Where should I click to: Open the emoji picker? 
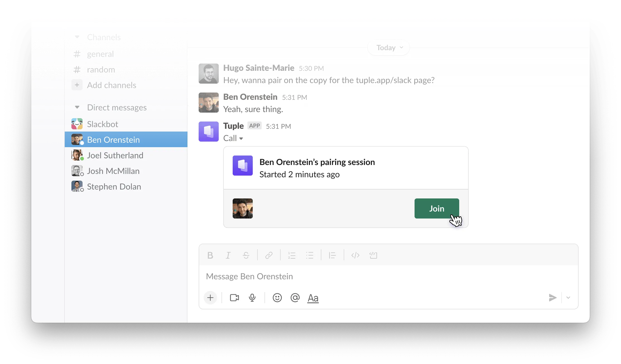277,298
